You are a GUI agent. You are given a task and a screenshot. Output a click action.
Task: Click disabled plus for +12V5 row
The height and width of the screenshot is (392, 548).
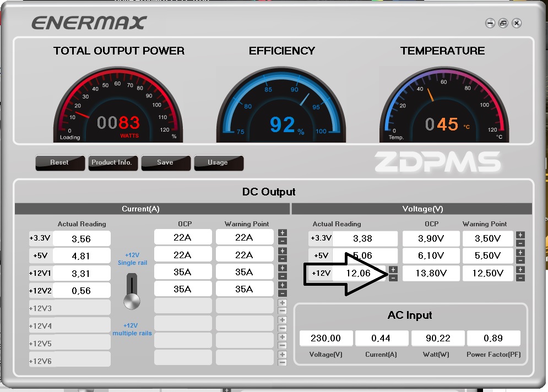pos(283,337)
